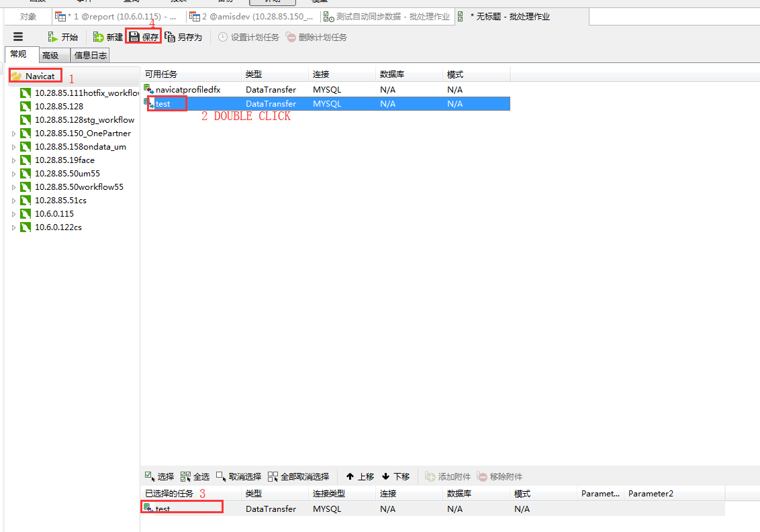Expand the 10.28.85.150_OnePartner node arrow

[13, 134]
